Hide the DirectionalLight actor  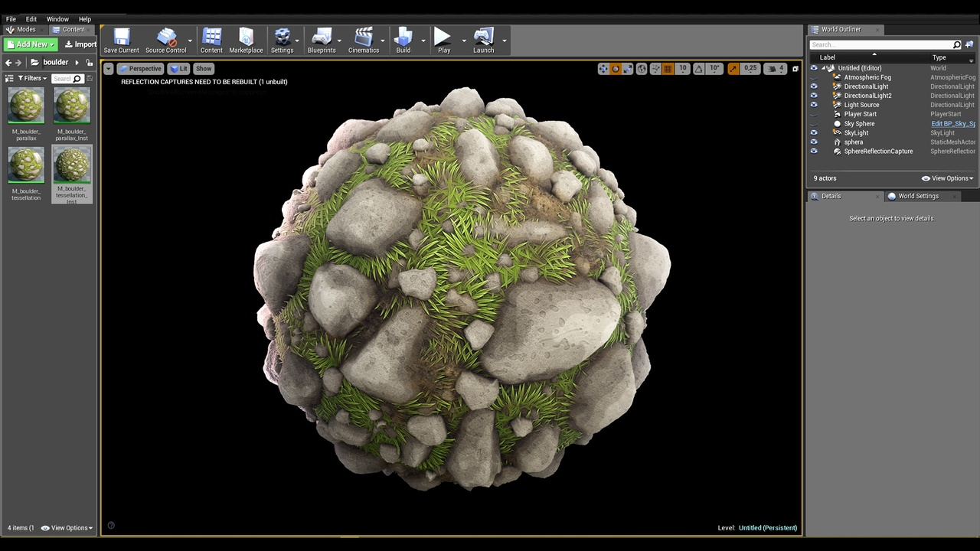click(x=814, y=86)
